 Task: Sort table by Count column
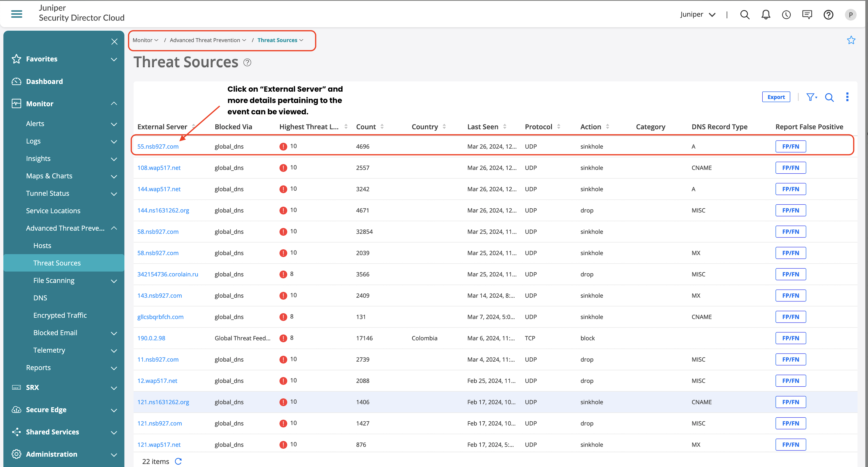pyautogui.click(x=382, y=126)
